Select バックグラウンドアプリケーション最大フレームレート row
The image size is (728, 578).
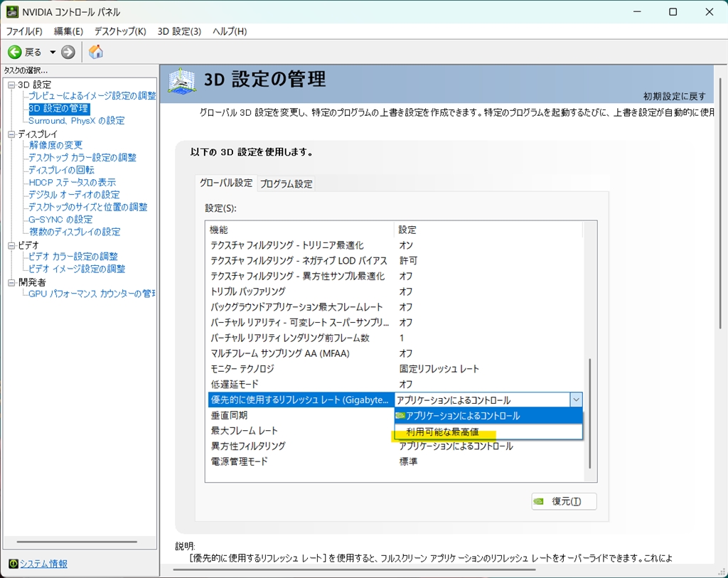pyautogui.click(x=394, y=307)
